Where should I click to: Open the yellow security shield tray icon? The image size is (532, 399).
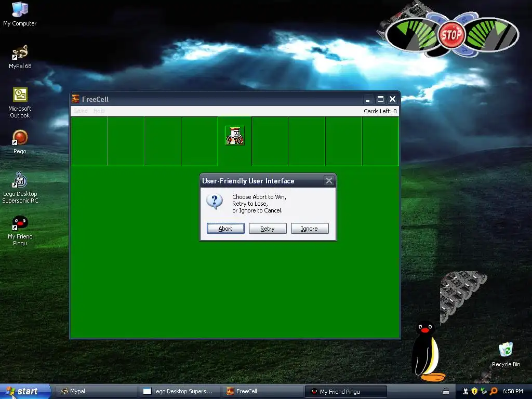coord(474,391)
